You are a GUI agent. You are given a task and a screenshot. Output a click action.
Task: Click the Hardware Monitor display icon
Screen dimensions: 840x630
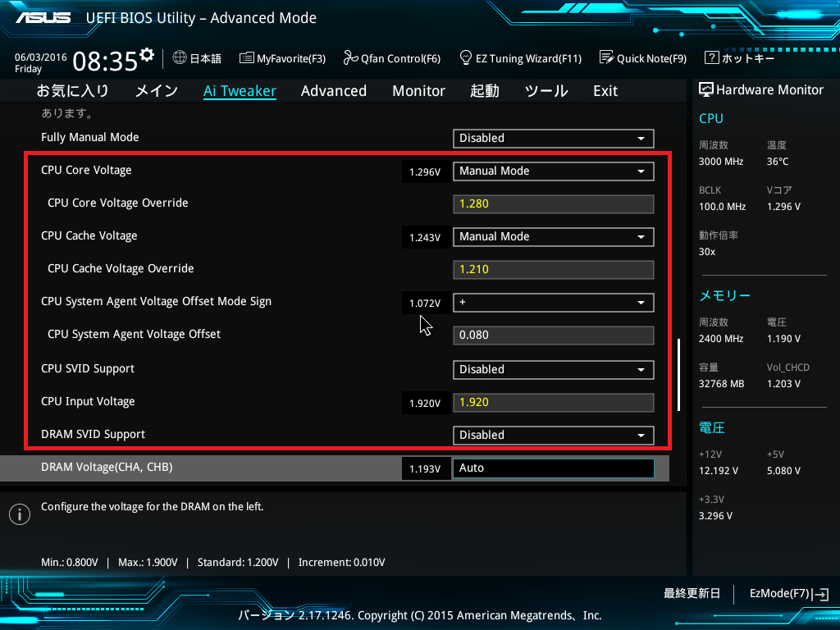pyautogui.click(x=706, y=90)
